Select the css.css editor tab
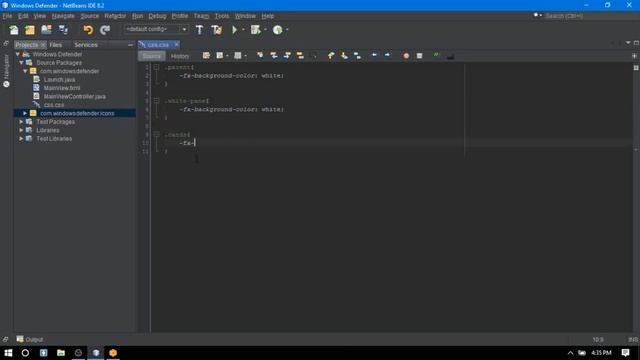This screenshot has height=360, width=640. click(x=158, y=44)
